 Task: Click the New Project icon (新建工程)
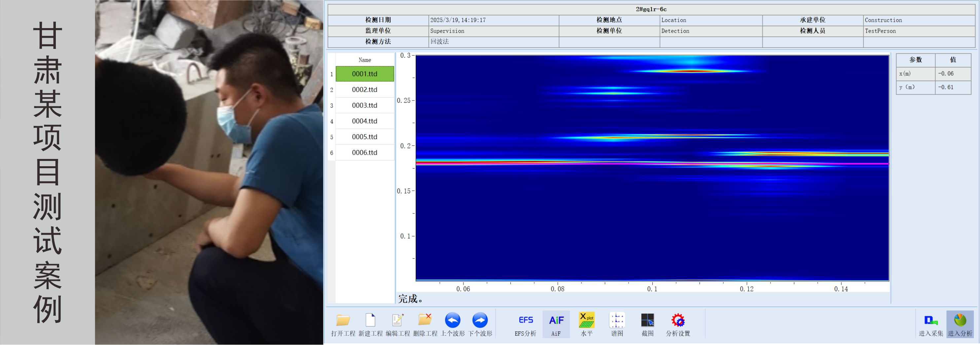click(370, 321)
